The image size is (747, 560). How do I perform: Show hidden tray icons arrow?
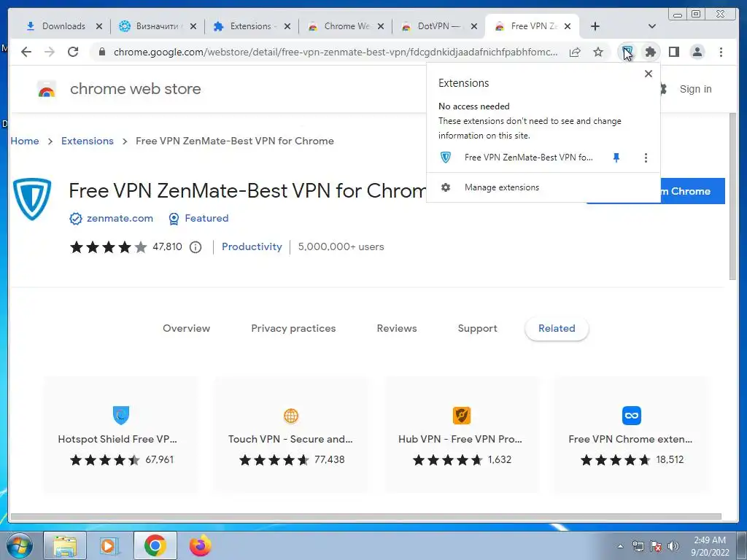[620, 546]
